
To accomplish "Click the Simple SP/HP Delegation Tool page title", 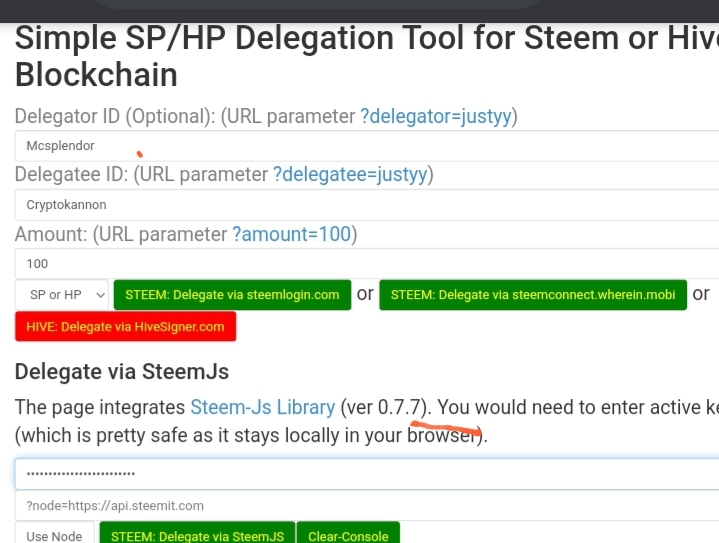I will click(367, 56).
